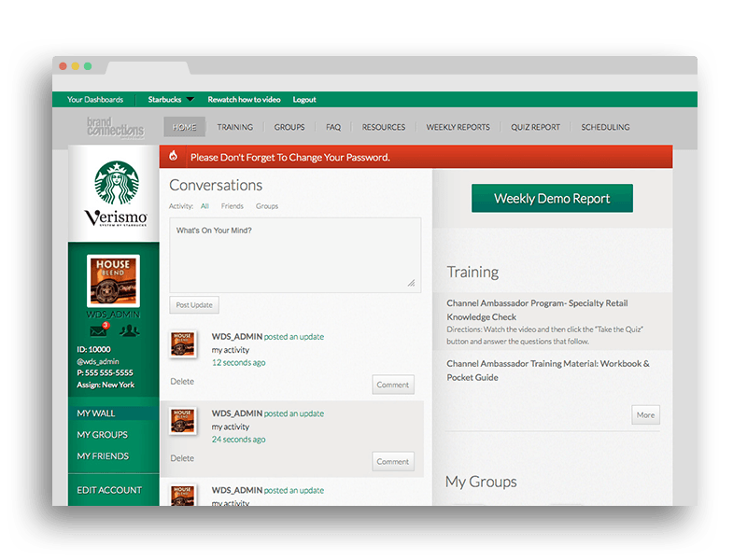Delete the post from 24 seconds ago
Screen dimensions: 747x560
click(x=182, y=458)
